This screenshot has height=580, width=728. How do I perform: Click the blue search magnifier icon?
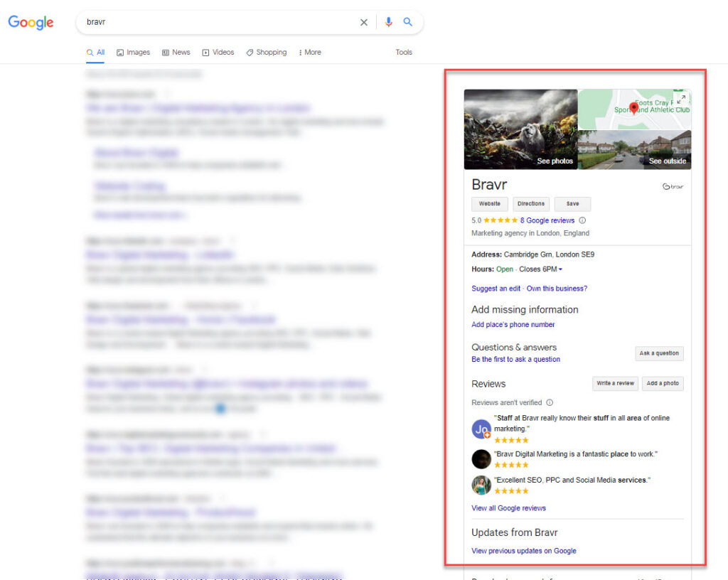click(x=407, y=22)
